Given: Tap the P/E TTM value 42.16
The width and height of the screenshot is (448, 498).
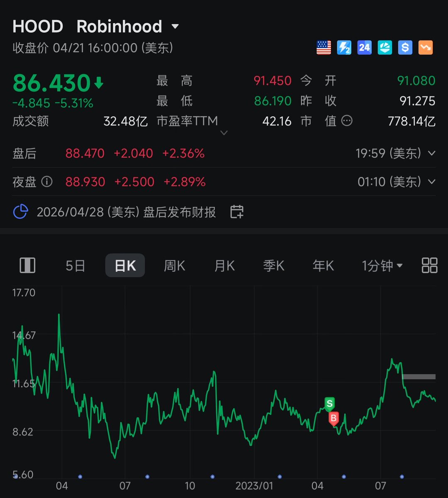Looking at the screenshot, I should [277, 121].
